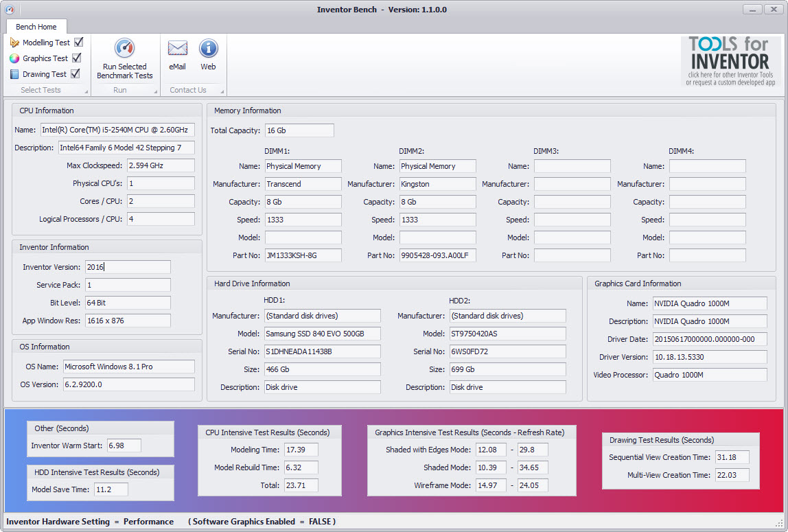Image resolution: width=788 pixels, height=532 pixels.
Task: Click the empty DIMM3 Name field
Action: coord(572,166)
